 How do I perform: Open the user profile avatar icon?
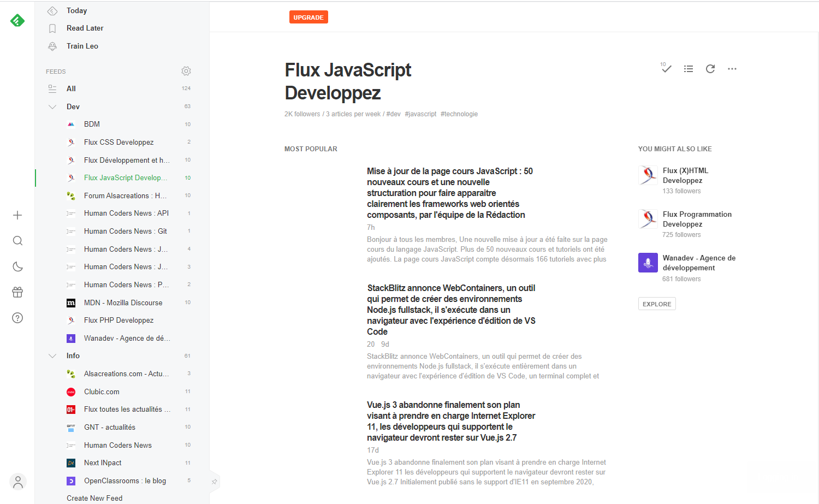coord(18,482)
